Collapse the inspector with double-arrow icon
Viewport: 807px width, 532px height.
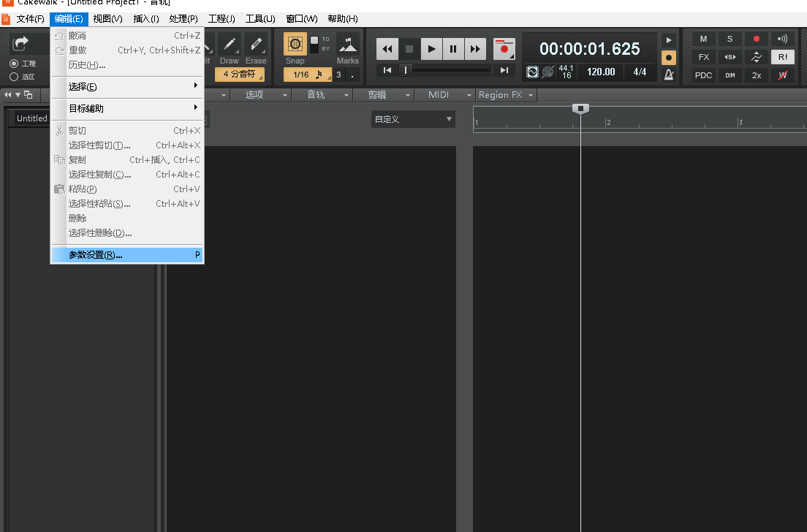(x=7, y=95)
